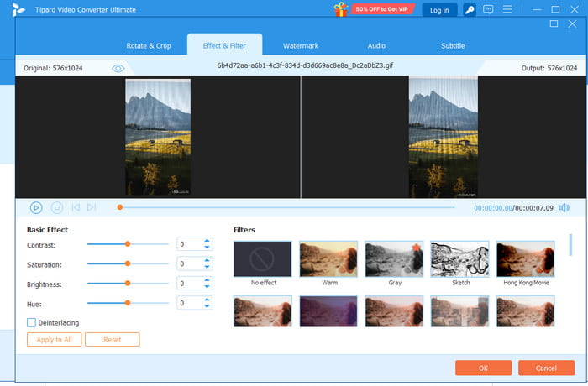
Task: Click the Log in button
Action: tap(439, 10)
